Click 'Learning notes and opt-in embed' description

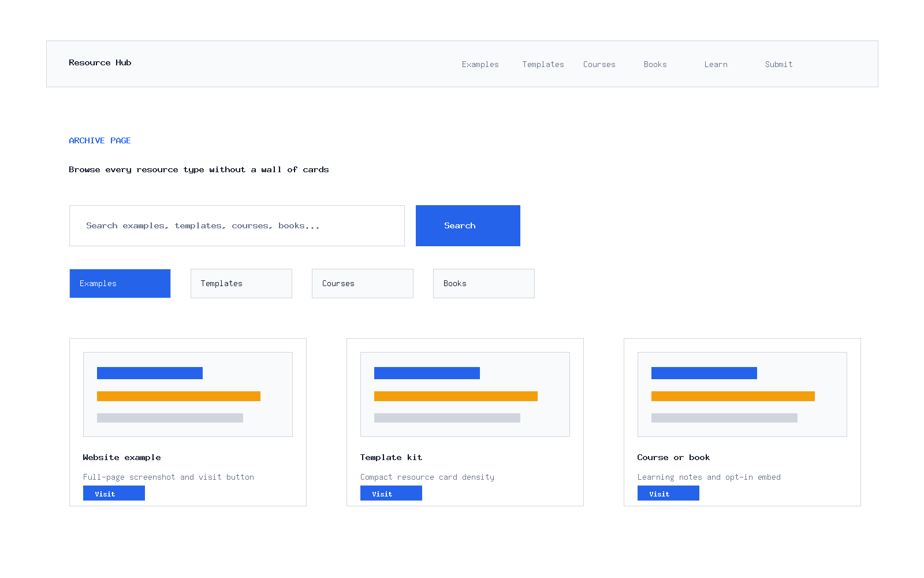[709, 477]
